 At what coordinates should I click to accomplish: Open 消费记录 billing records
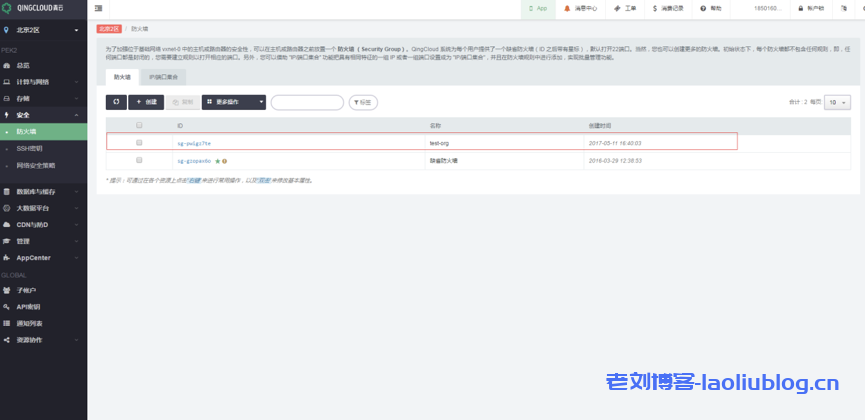tap(668, 8)
